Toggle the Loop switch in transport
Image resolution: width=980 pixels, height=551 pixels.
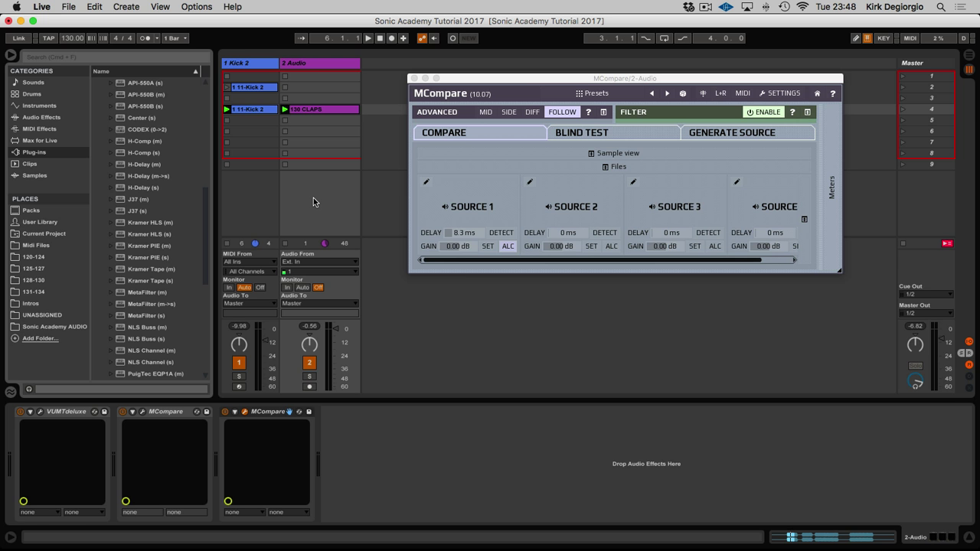point(664,38)
